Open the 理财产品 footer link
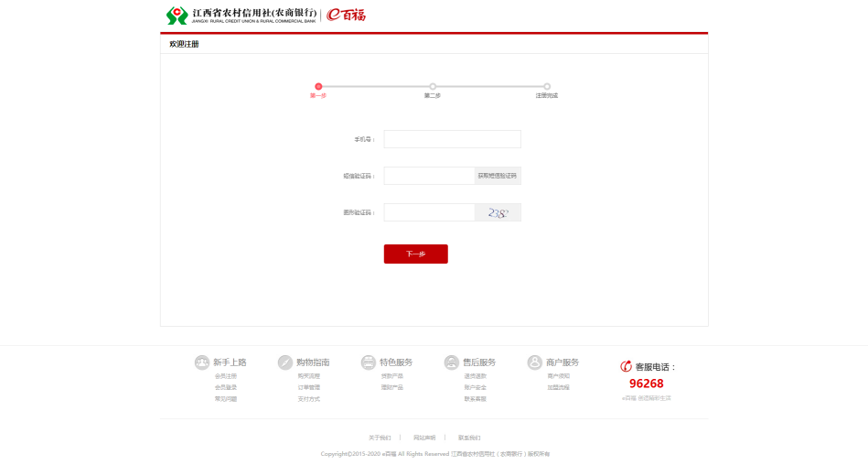This screenshot has height=465, width=868. coord(392,387)
